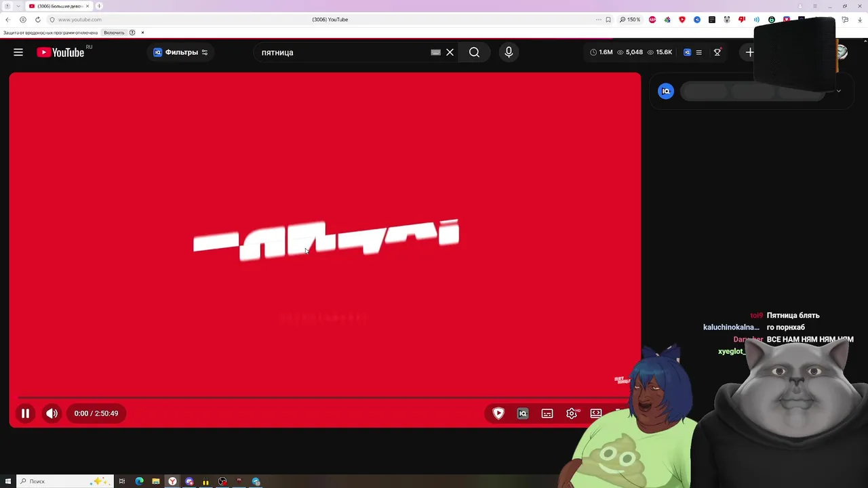Open the bear face extension icon

[727, 20]
